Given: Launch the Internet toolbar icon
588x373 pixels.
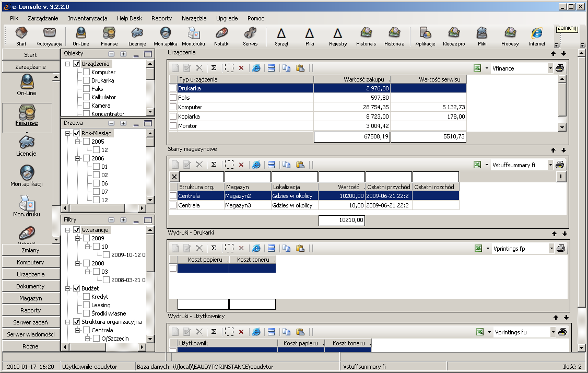Looking at the screenshot, I should click(x=537, y=37).
